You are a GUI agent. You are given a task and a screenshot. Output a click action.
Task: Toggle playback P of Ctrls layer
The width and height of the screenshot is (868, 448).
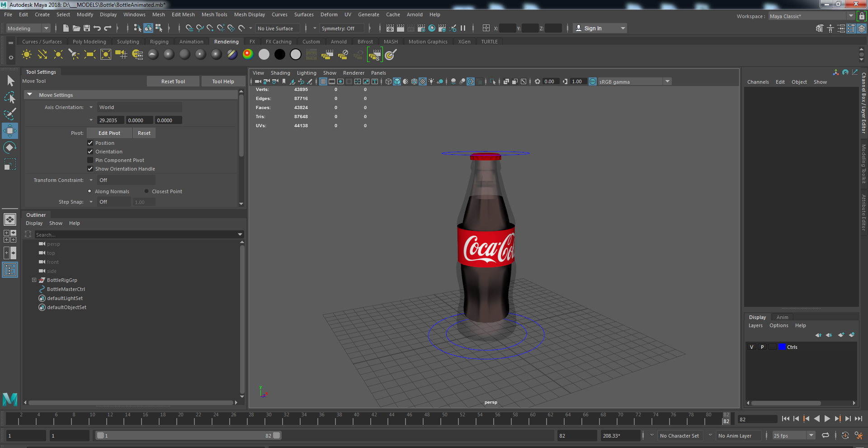coord(762,347)
